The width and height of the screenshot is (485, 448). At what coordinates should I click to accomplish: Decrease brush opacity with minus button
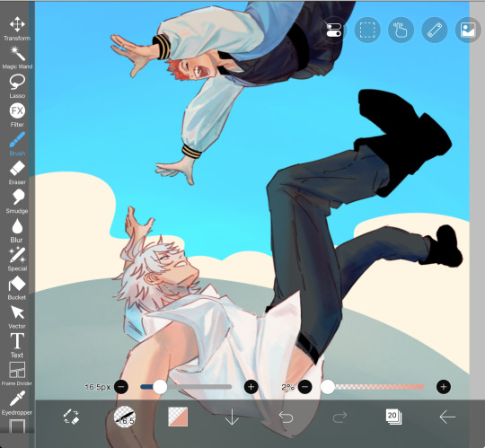pos(304,387)
